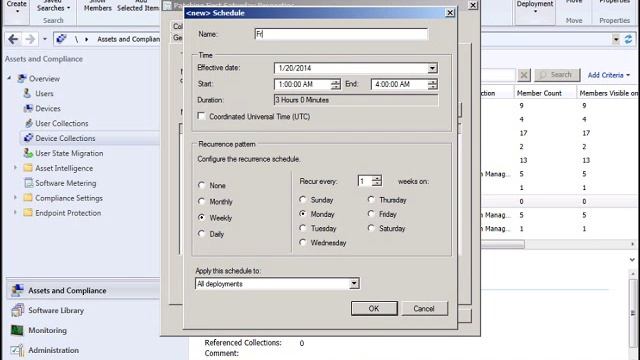Clear the search box with the X icon
The image size is (640, 360).
point(524,75)
